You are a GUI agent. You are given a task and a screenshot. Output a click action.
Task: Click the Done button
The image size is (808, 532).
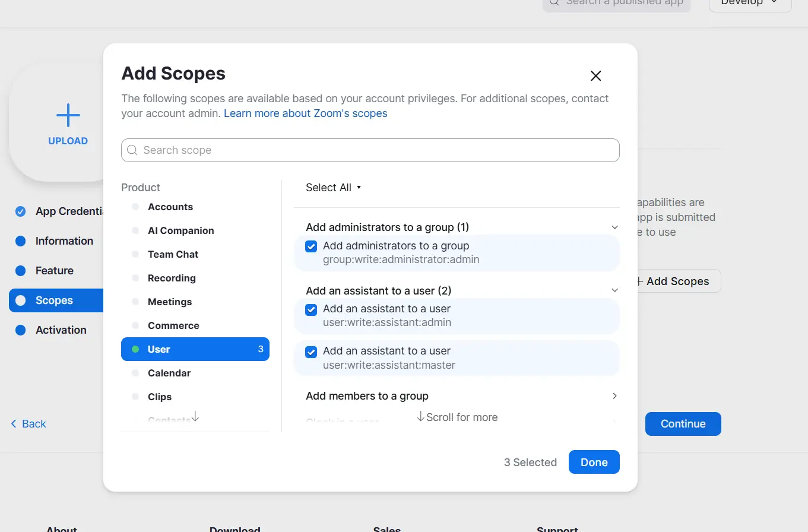[594, 462]
